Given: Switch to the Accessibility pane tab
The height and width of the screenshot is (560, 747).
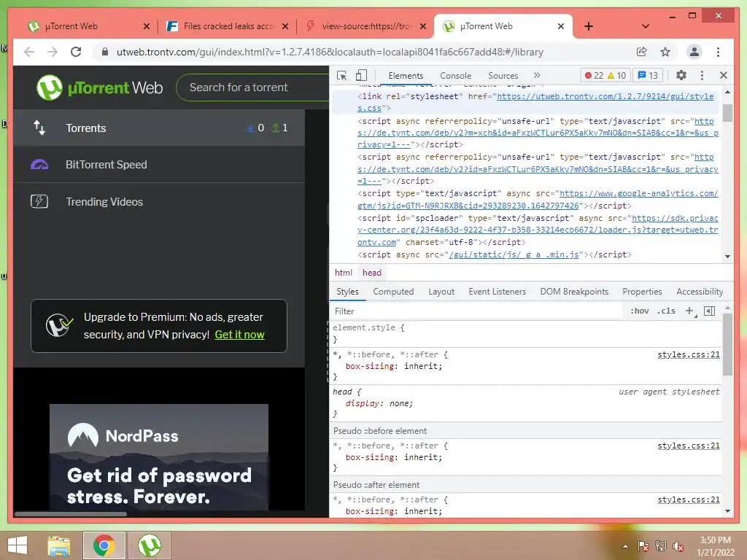Looking at the screenshot, I should [x=700, y=292].
